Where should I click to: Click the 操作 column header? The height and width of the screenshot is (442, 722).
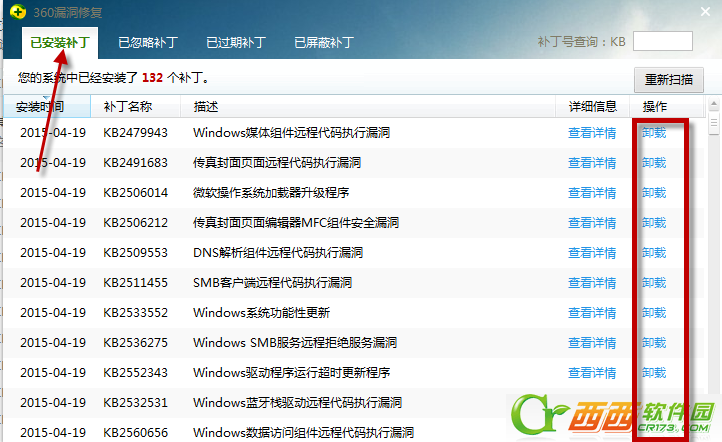(x=667, y=107)
